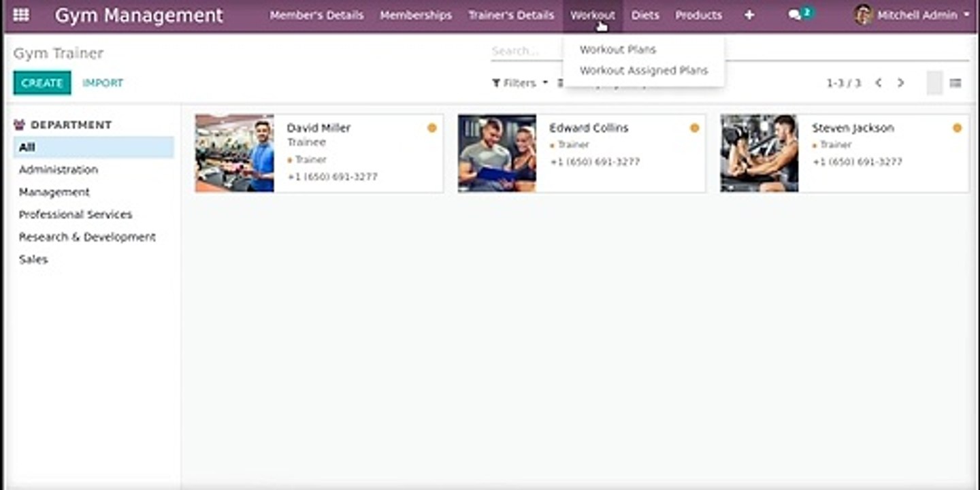This screenshot has width=980, height=490.
Task: Open Mitchell Admin user menu
Action: coord(913,15)
